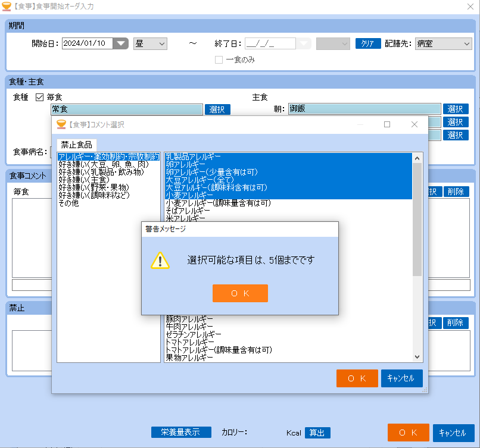480x448 pixels.
Task: Click the allergy list scroll down arrow
Action: coord(417,356)
